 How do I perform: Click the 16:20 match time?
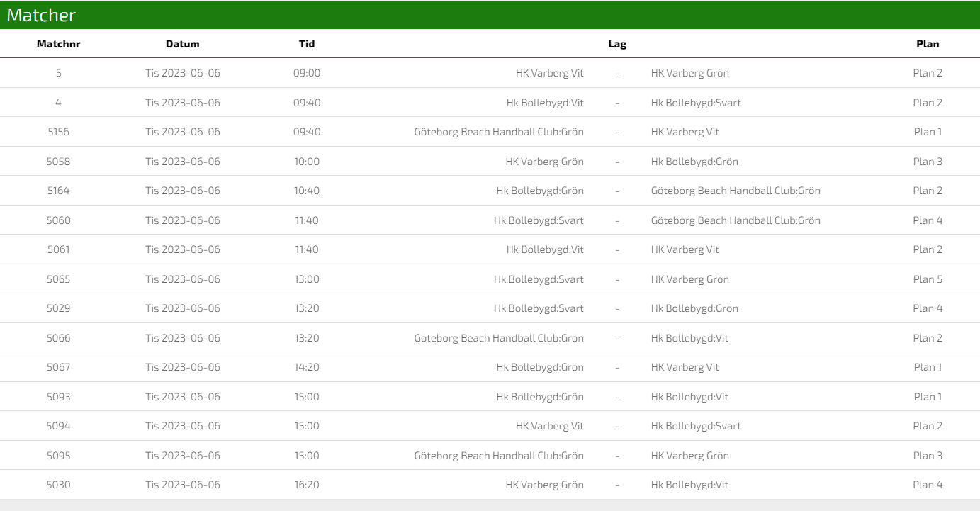click(306, 485)
